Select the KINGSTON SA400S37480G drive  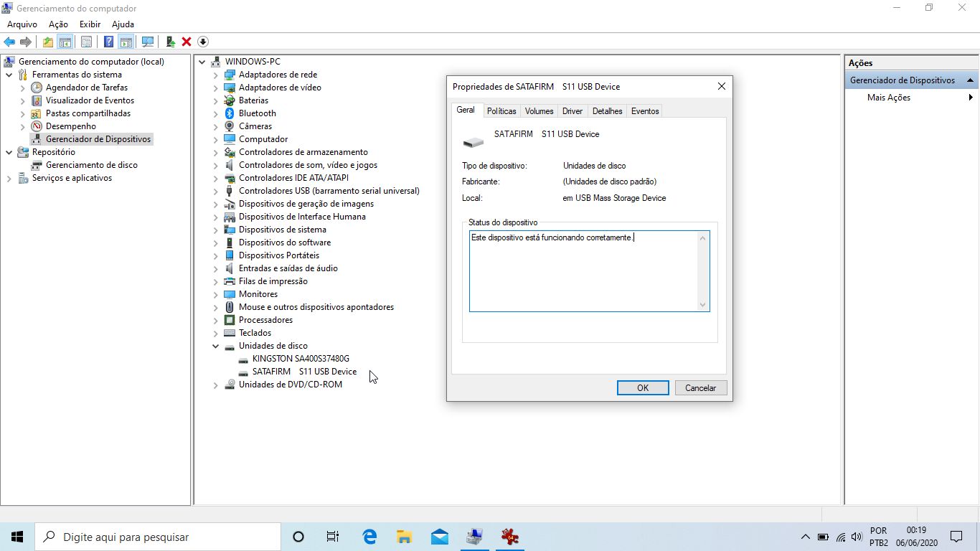pos(301,359)
